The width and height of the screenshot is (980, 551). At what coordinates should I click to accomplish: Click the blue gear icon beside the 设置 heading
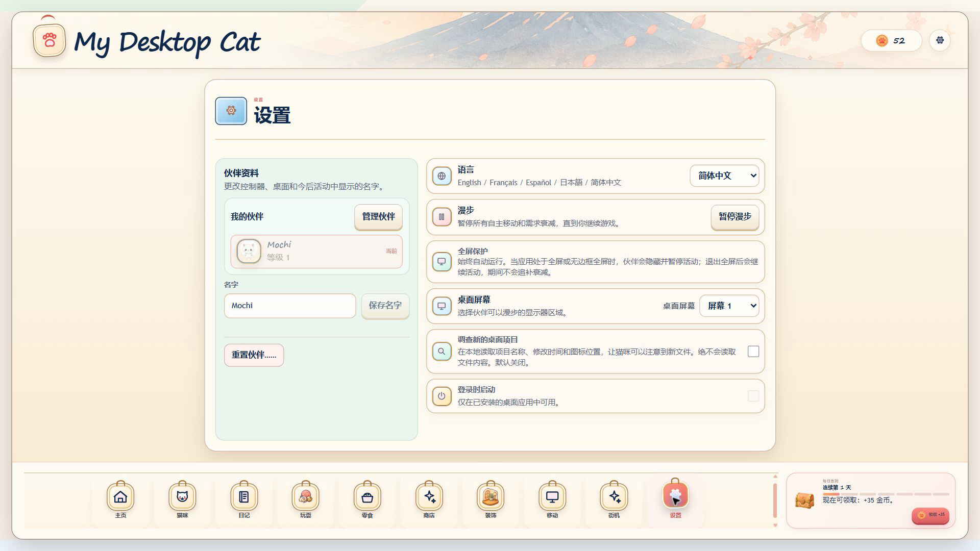point(231,111)
